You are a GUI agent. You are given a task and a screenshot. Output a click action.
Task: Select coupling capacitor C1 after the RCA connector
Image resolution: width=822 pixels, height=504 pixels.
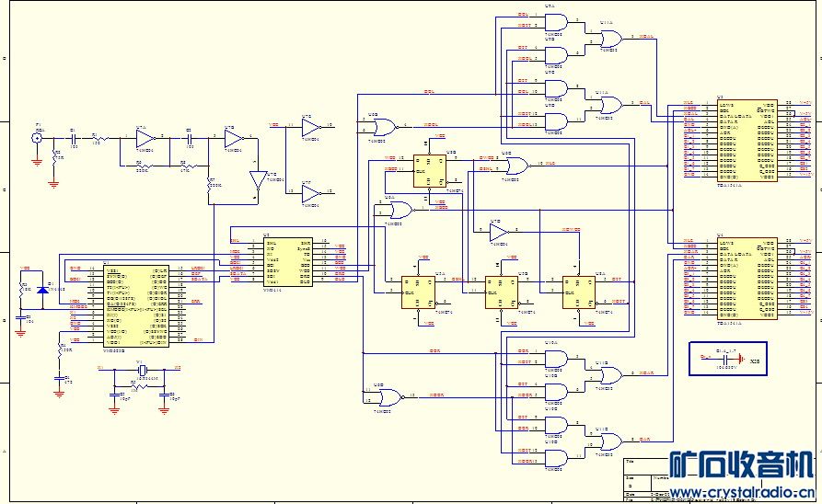click(74, 138)
